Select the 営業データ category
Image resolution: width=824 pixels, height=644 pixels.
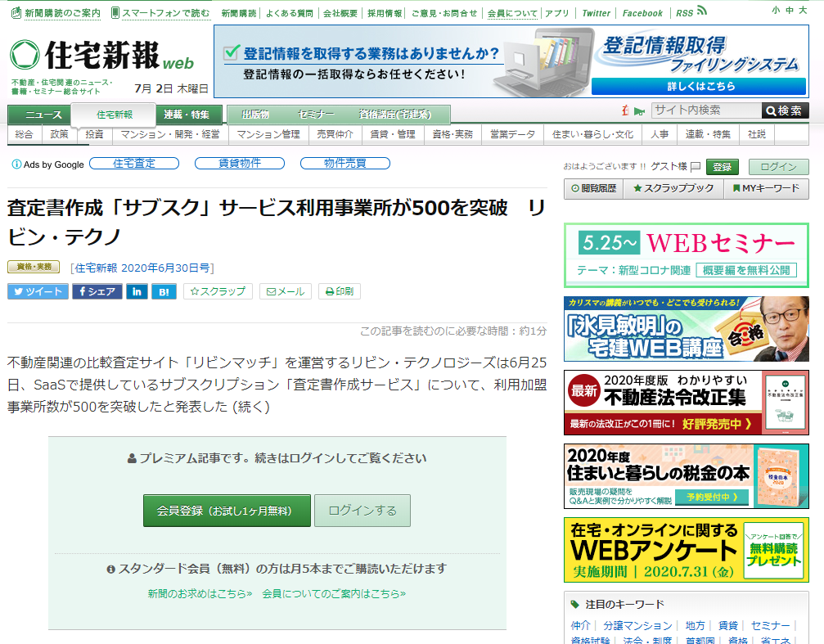point(512,134)
